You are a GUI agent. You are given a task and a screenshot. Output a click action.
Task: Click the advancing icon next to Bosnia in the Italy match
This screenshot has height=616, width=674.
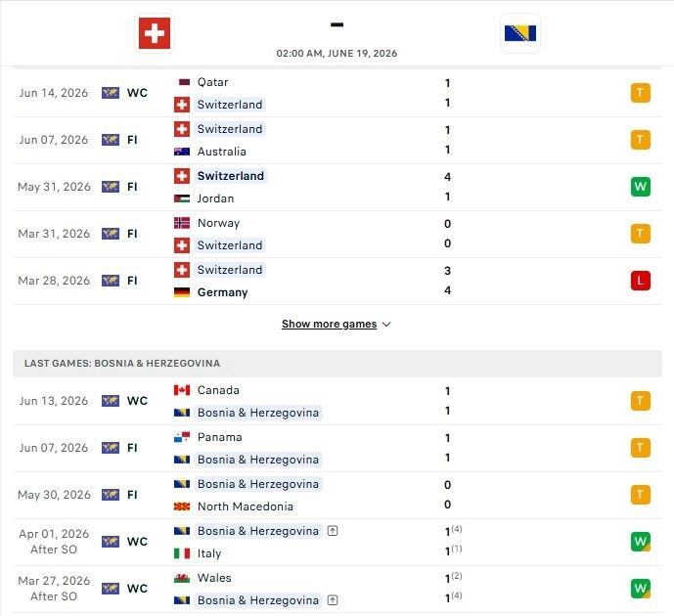(x=333, y=531)
